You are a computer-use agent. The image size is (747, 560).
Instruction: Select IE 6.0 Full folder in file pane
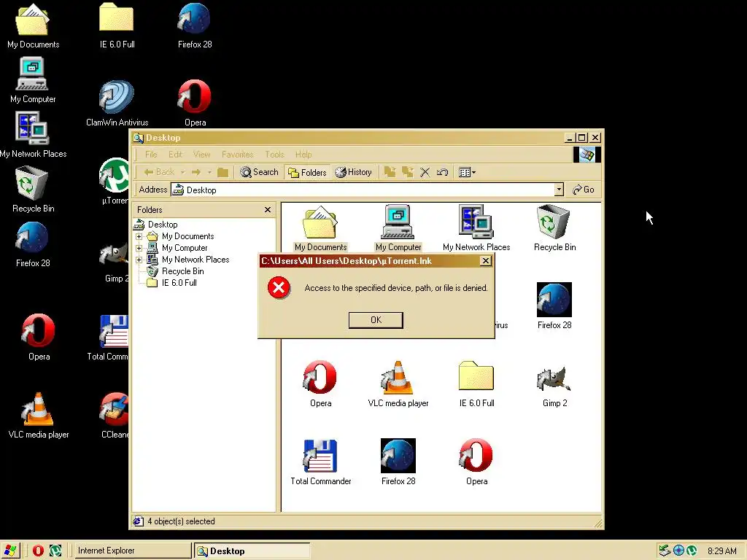pos(476,384)
